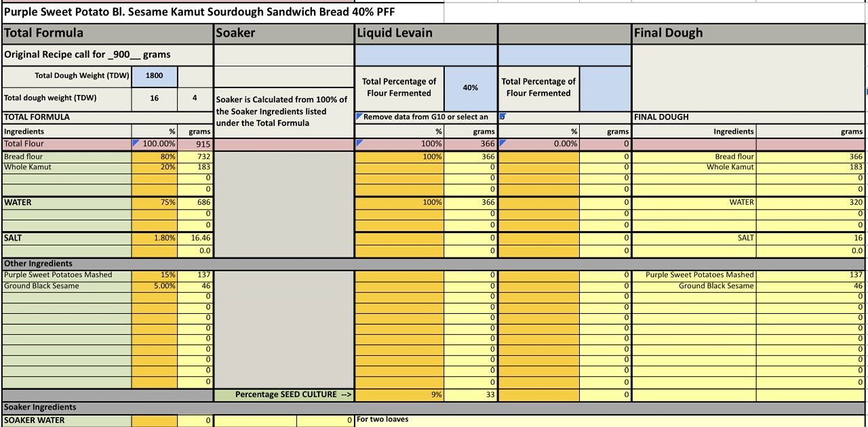Select the 40% flour fermented cell
Image resolution: width=868 pixels, height=427 pixels.
click(x=470, y=87)
